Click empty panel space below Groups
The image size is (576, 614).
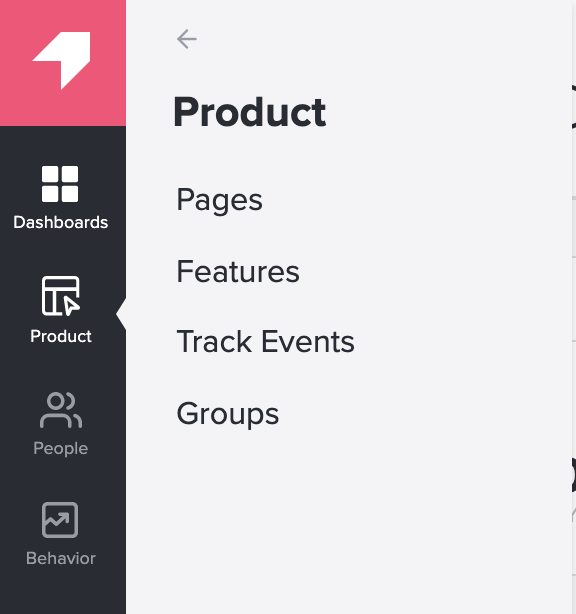coord(348,521)
